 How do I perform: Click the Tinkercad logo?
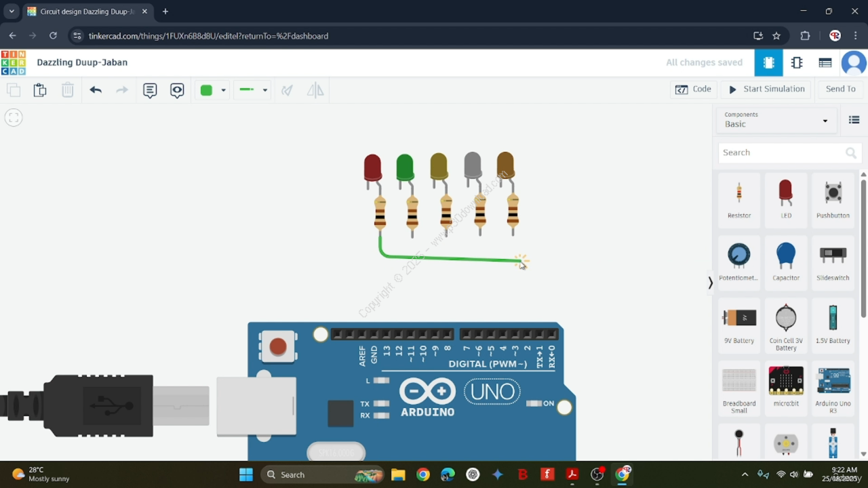pos(14,62)
